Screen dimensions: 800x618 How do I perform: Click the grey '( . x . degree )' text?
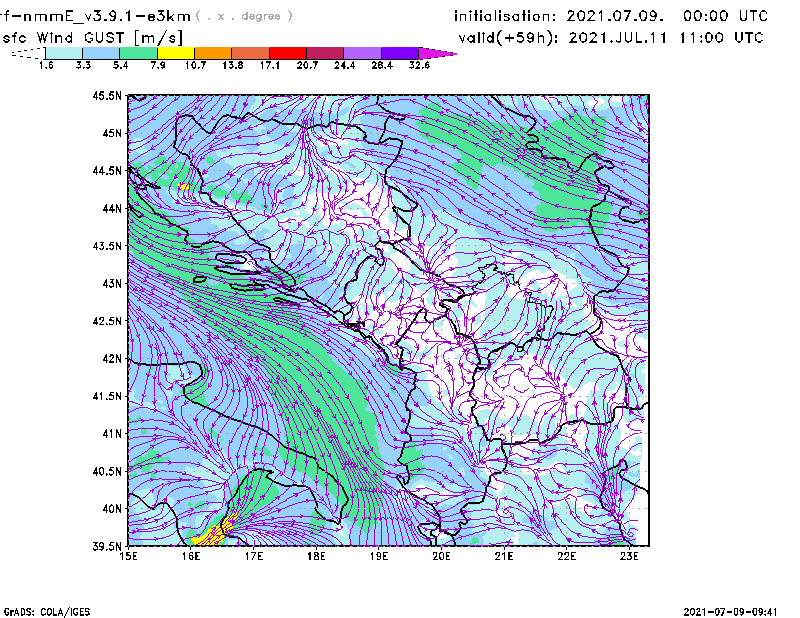[x=244, y=16]
